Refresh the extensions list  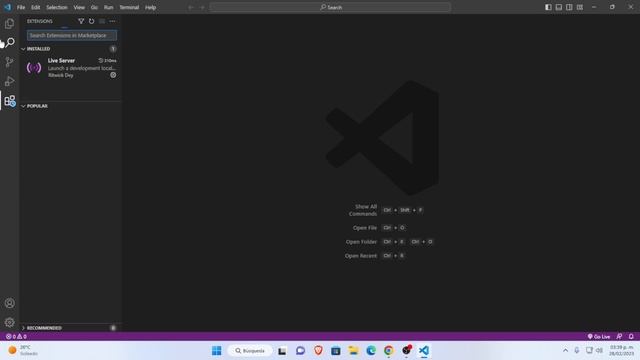tap(91, 21)
